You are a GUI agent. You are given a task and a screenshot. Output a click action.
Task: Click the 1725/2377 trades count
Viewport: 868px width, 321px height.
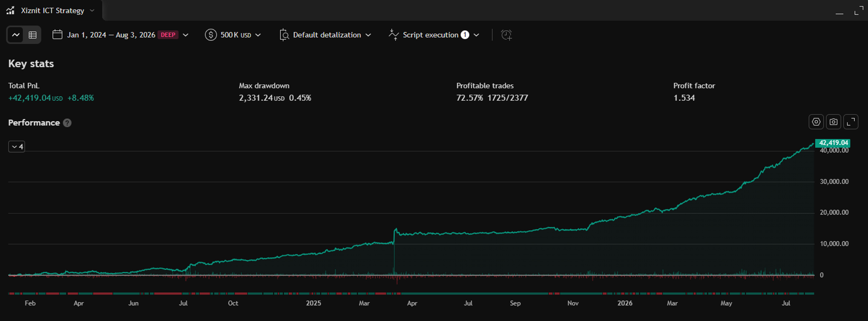[x=508, y=98]
